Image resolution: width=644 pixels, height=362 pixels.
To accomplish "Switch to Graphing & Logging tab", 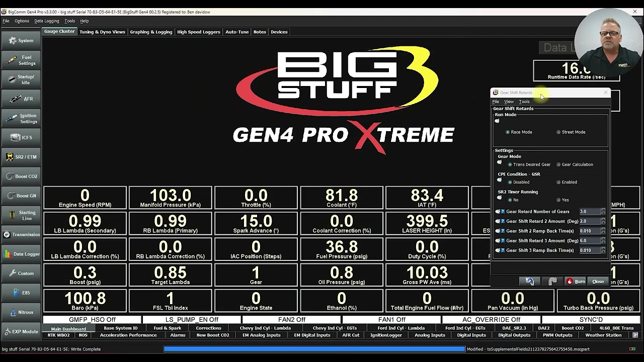I will pos(151,32).
